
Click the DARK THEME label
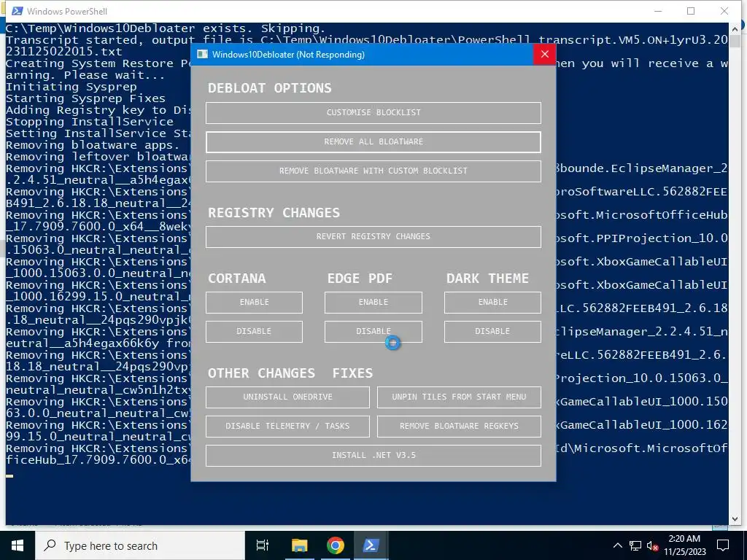(487, 279)
